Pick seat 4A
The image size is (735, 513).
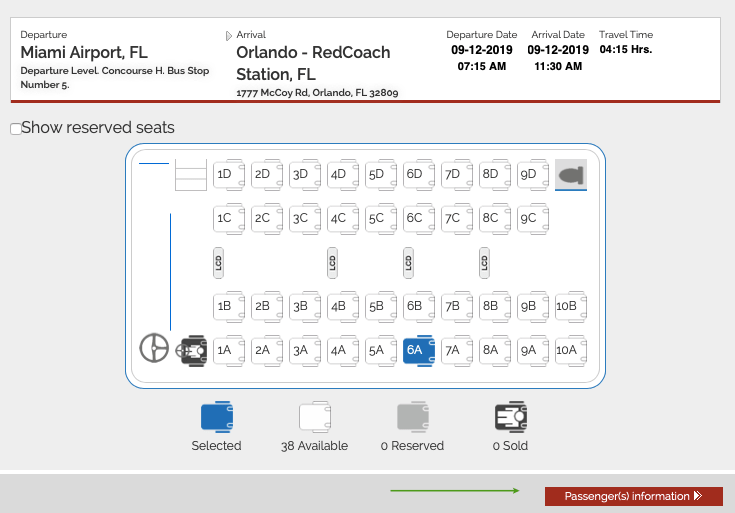343,351
